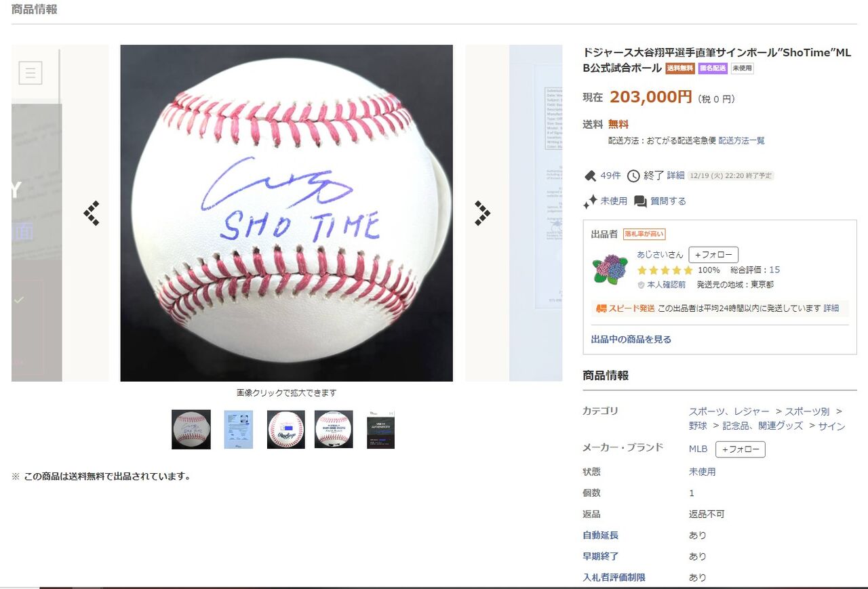Select the Rawlings logo ball thumbnail
Viewport: 868px width, 589px height.
coord(286,429)
